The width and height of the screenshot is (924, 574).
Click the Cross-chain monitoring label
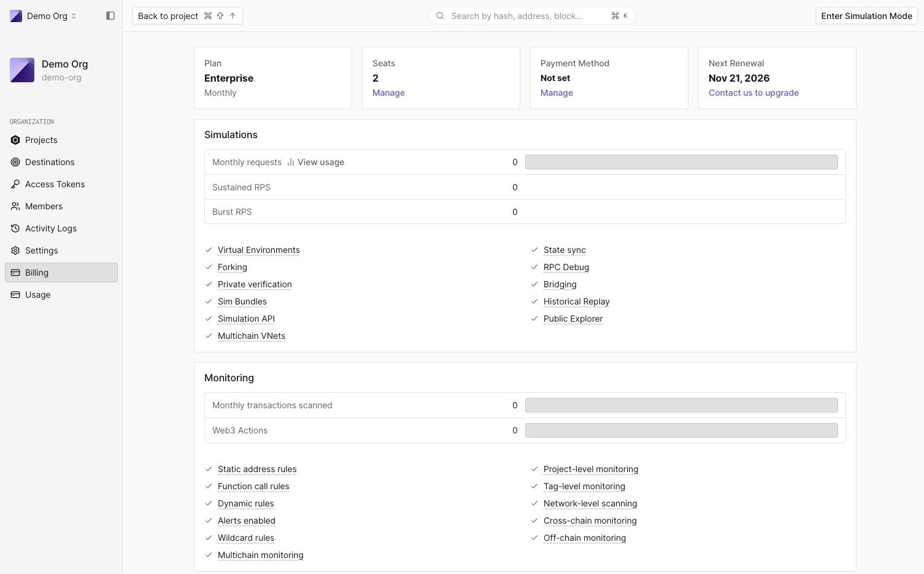(x=590, y=521)
